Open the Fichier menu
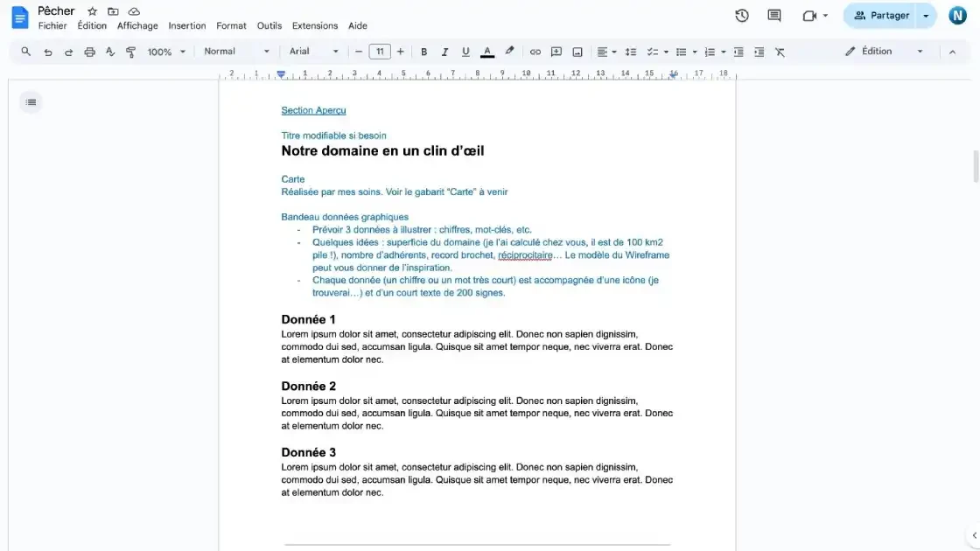The image size is (980, 551). (x=52, y=25)
